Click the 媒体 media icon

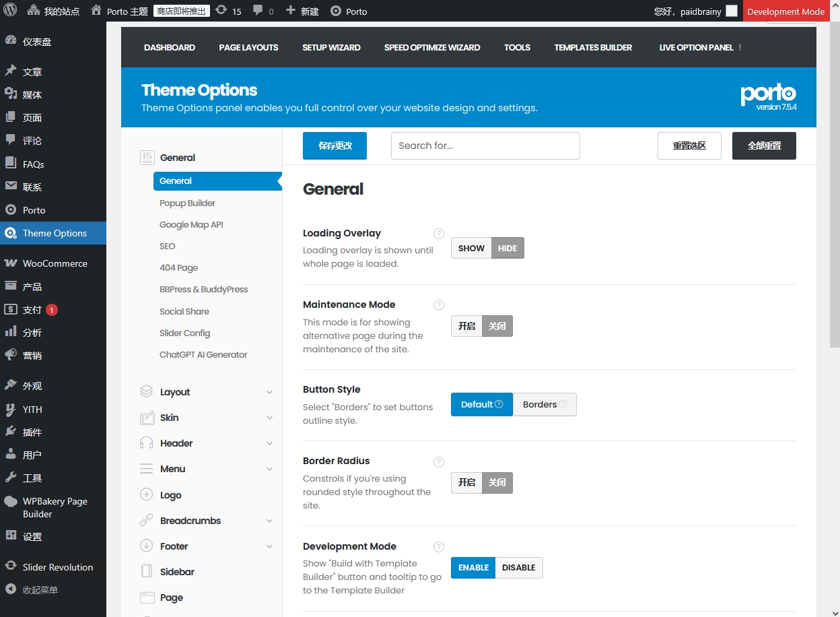[10, 94]
